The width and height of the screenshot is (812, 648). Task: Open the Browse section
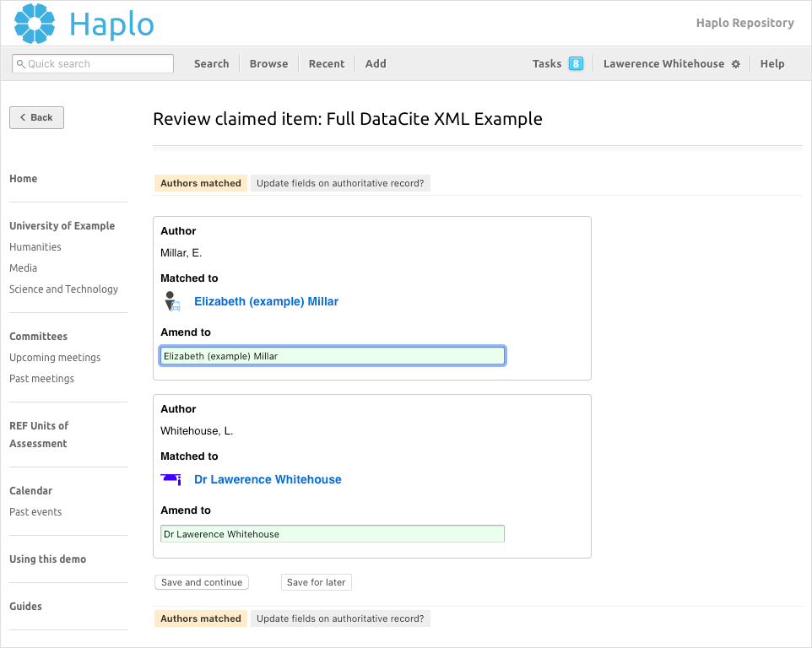pos(268,63)
